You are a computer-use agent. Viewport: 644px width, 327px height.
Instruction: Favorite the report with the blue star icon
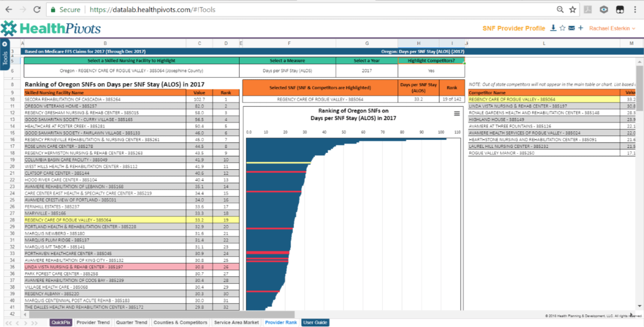pyautogui.click(x=562, y=28)
